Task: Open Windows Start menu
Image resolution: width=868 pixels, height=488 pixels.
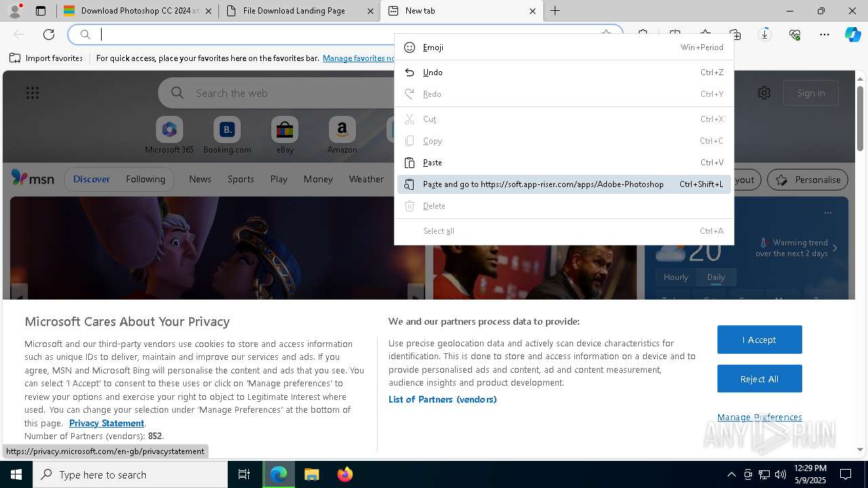Action: 16,474
